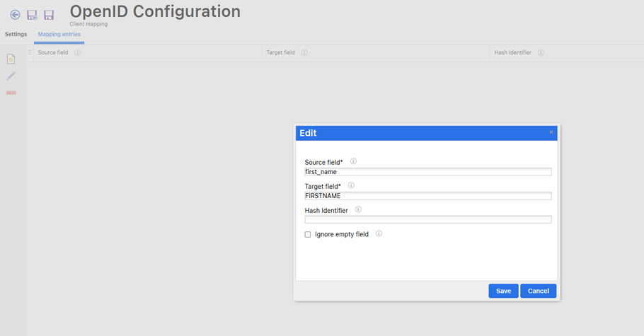644x336 pixels.
Task: Click the red delete minus icon
Action: [11, 93]
